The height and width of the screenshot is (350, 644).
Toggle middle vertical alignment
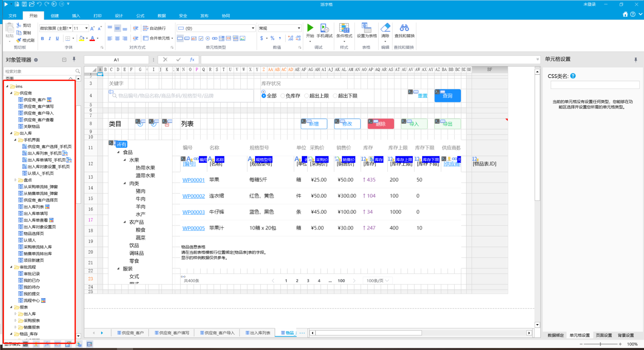pyautogui.click(x=117, y=28)
